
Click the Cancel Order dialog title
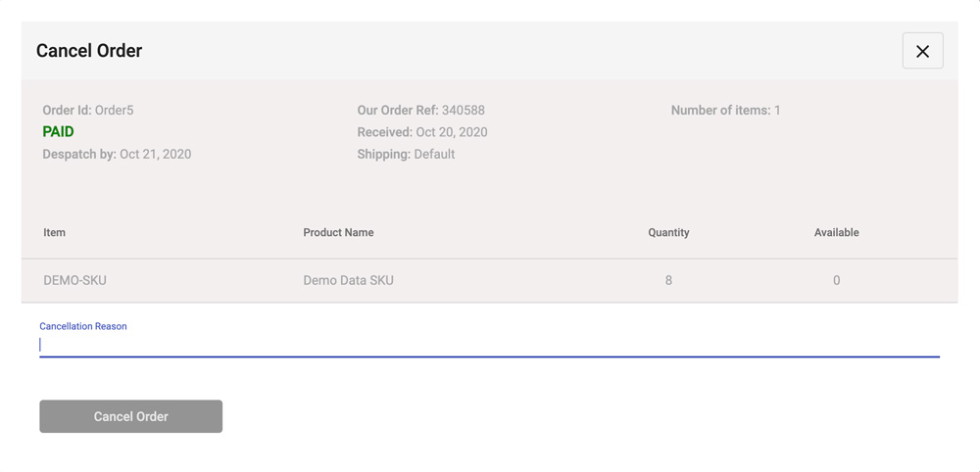(x=89, y=51)
